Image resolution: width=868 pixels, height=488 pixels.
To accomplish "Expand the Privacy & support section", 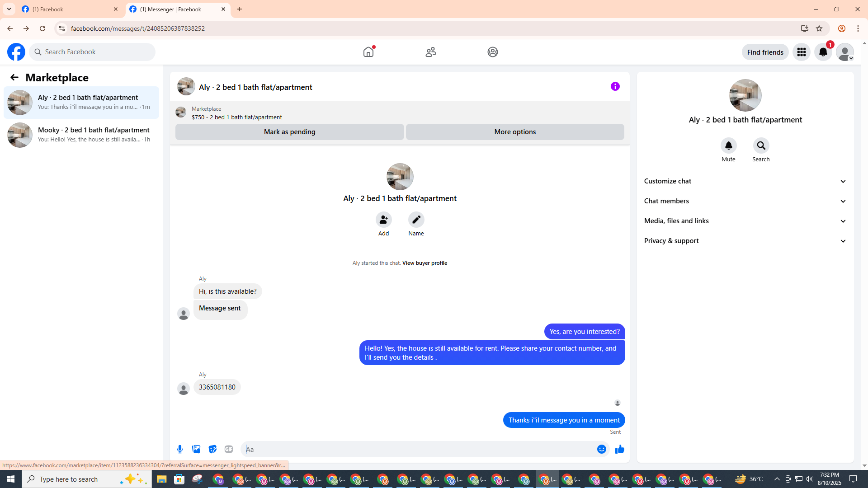I will click(x=745, y=241).
